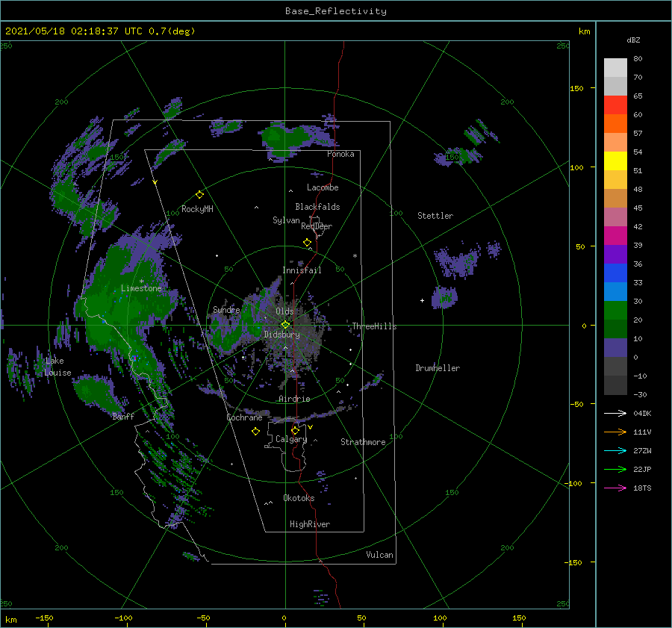Click the asterisk marker above Limestone
The height and width of the screenshot is (628, 672).
[141, 282]
